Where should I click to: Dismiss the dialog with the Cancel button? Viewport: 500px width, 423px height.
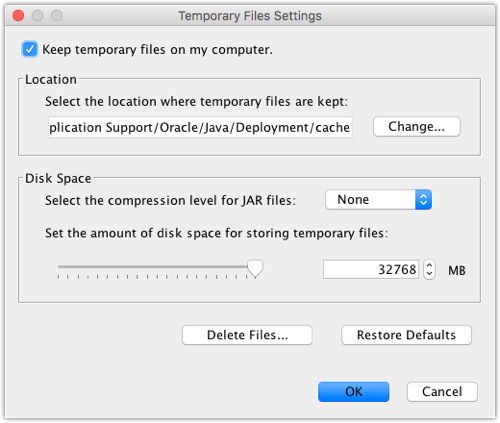[442, 392]
